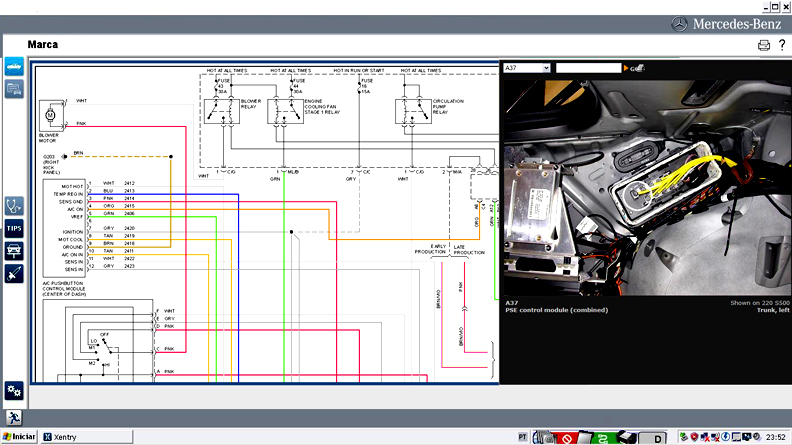Click the first network tray icon with red X
Image resolution: width=792 pixels, height=445 pixels.
[705, 437]
